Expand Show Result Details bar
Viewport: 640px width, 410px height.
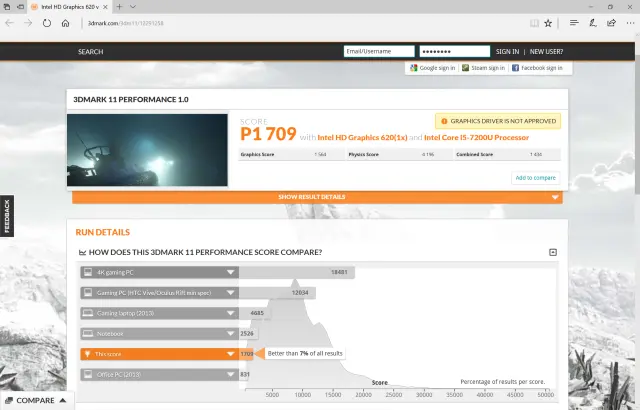[316, 197]
